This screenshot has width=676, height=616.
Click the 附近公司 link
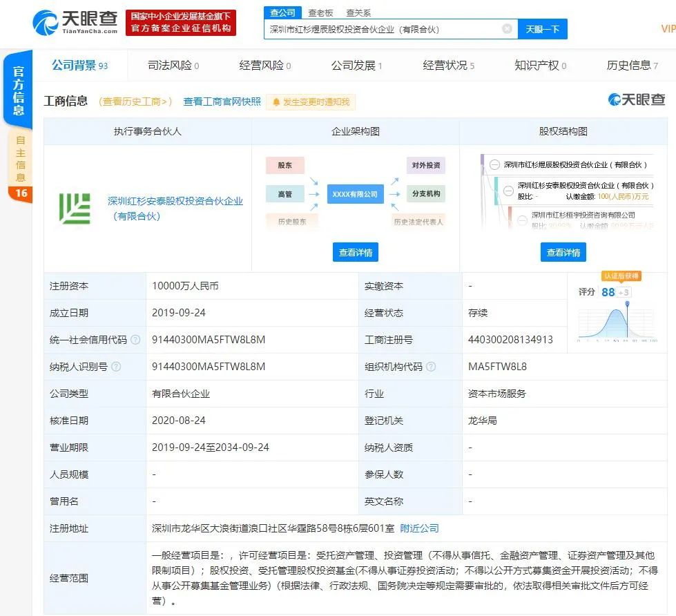420,528
